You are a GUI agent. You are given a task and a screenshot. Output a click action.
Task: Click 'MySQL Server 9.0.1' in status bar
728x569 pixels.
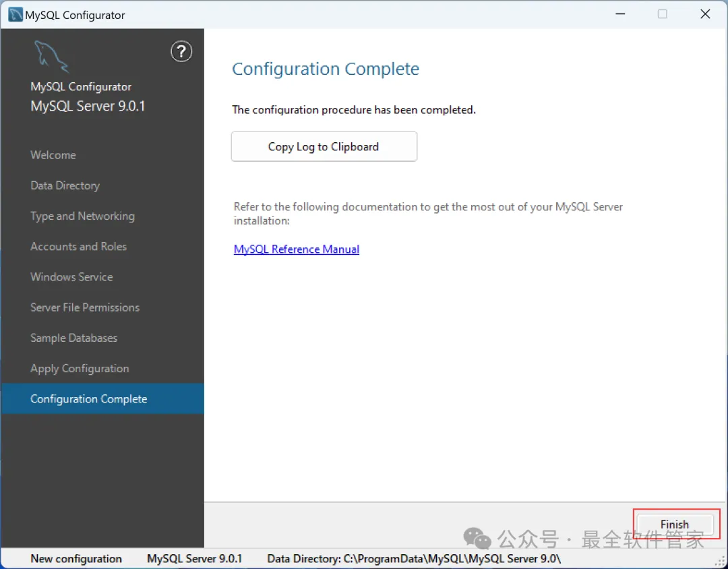(195, 558)
